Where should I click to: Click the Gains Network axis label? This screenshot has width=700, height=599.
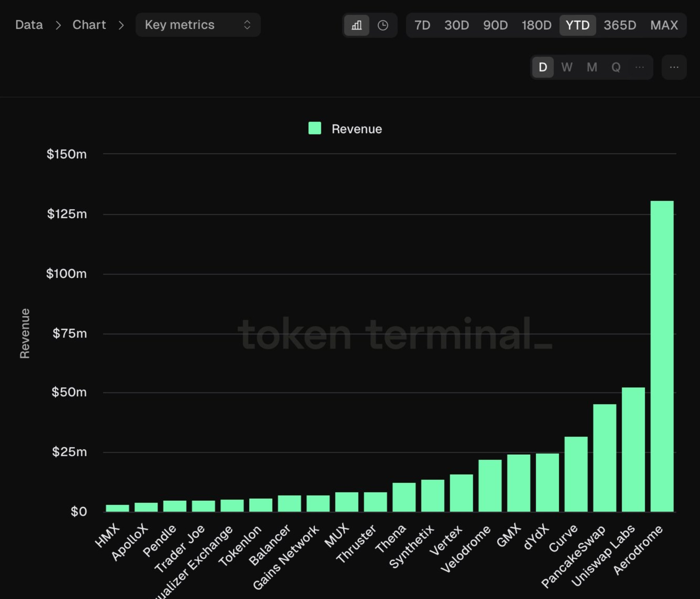click(x=286, y=558)
